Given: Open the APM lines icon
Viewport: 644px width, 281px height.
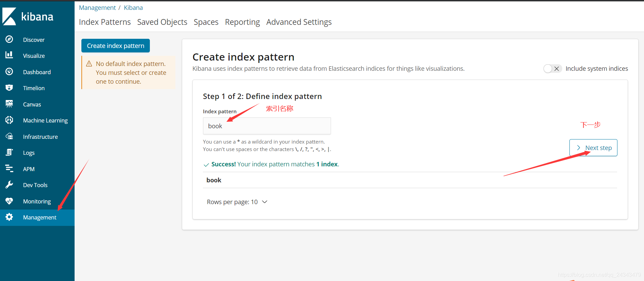Looking at the screenshot, I should 9,169.
